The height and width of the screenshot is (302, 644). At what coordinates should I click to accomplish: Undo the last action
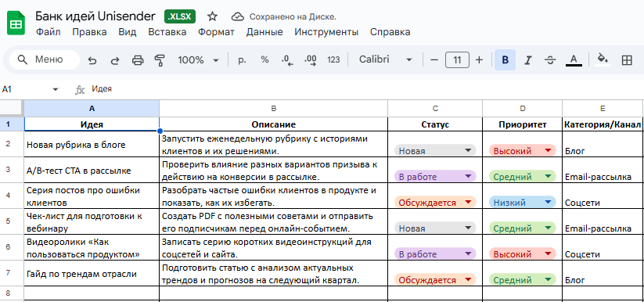92,60
